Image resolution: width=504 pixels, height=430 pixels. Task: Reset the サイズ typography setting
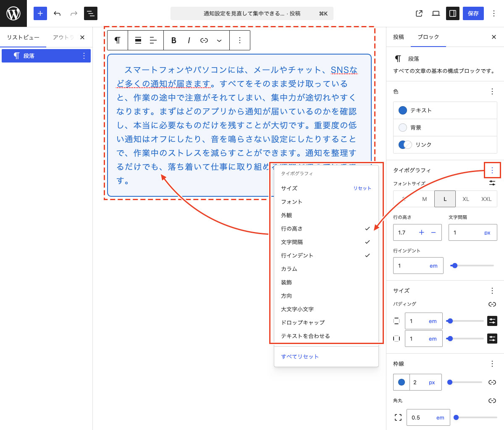362,188
